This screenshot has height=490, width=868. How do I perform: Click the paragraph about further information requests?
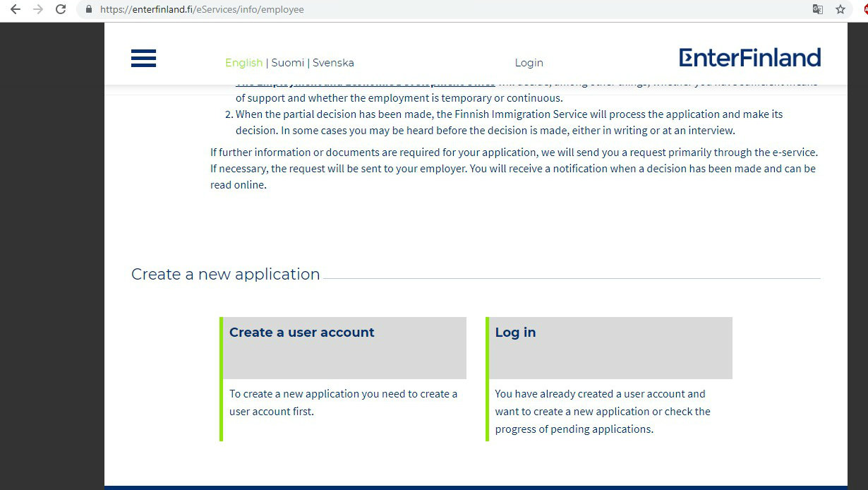[513, 169]
